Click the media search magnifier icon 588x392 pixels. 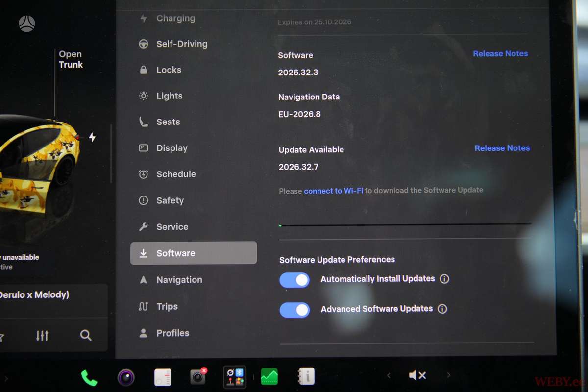(86, 335)
